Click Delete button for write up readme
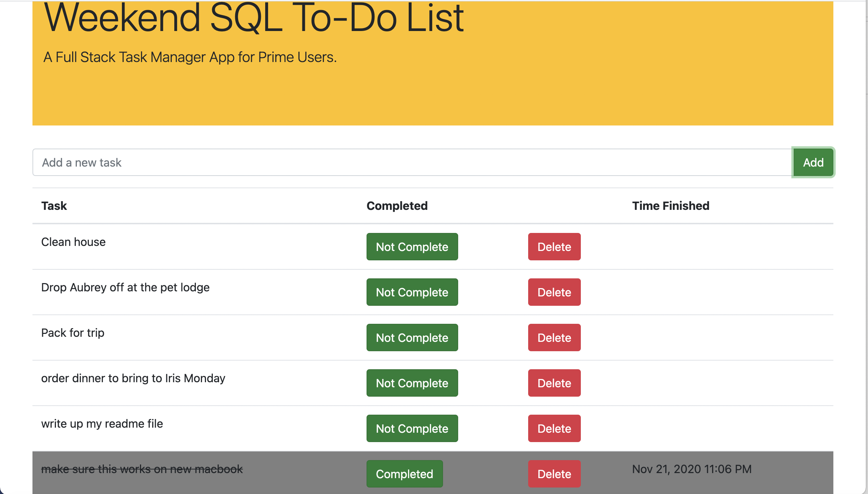 [554, 428]
